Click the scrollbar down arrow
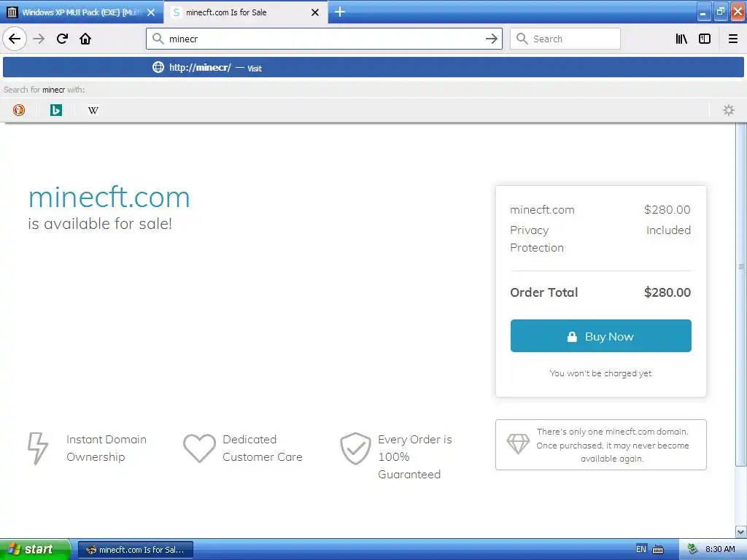 pos(741,532)
